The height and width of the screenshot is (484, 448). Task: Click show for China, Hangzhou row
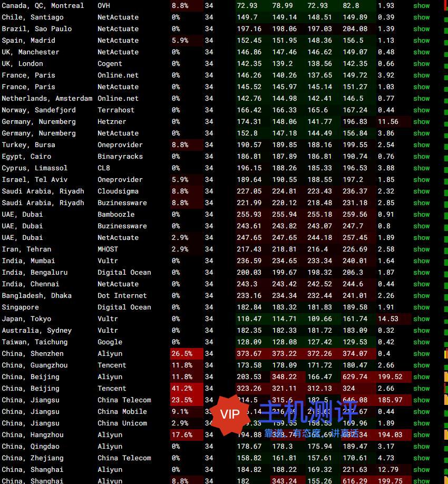422,435
